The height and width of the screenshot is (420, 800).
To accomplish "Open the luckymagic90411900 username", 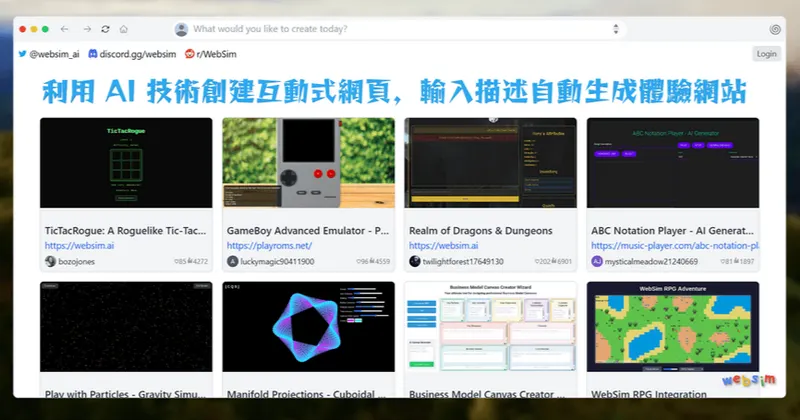I will point(277,261).
